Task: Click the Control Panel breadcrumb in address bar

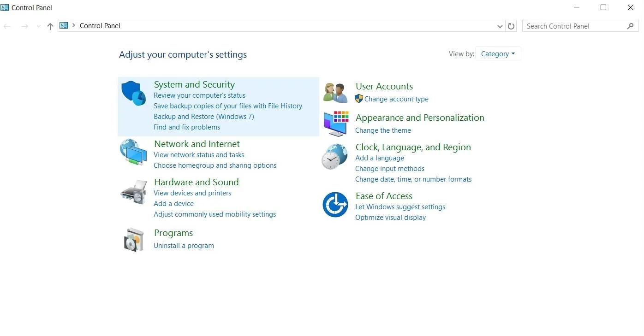Action: pyautogui.click(x=100, y=26)
